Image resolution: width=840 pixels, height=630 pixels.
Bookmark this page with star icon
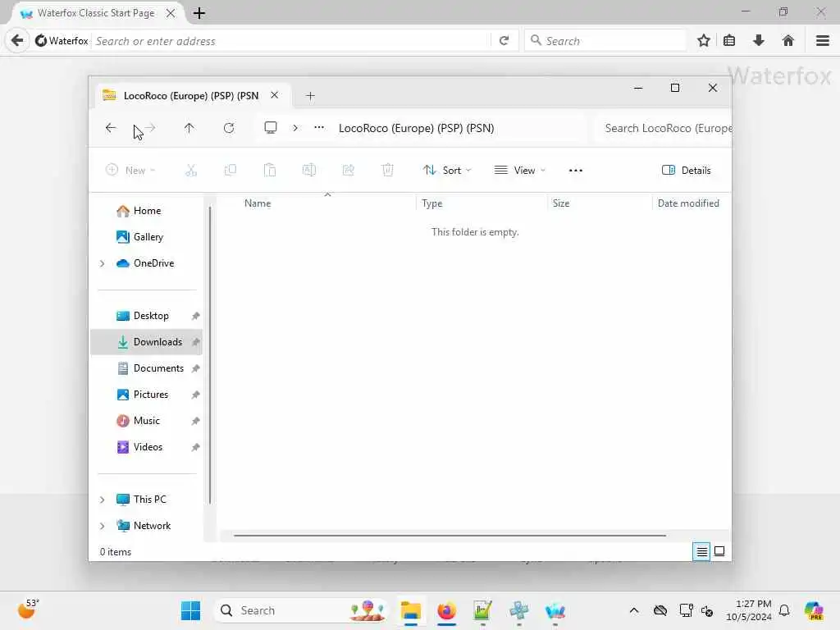click(704, 41)
